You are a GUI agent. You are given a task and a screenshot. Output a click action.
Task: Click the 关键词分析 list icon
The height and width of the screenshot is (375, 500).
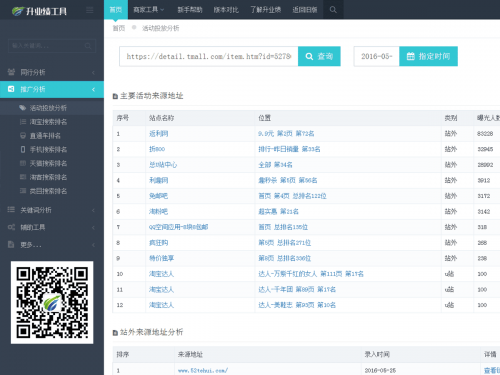[x=11, y=209]
